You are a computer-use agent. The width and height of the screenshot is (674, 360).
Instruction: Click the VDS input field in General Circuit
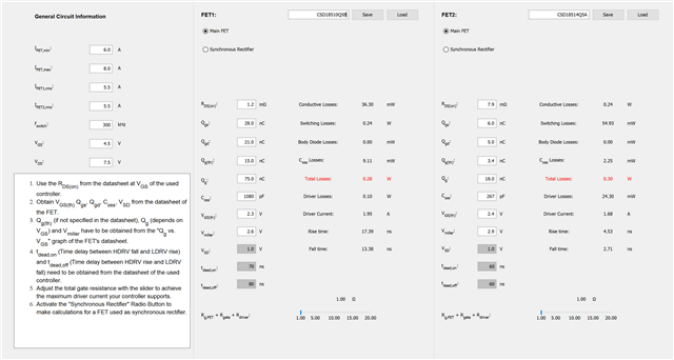101,162
